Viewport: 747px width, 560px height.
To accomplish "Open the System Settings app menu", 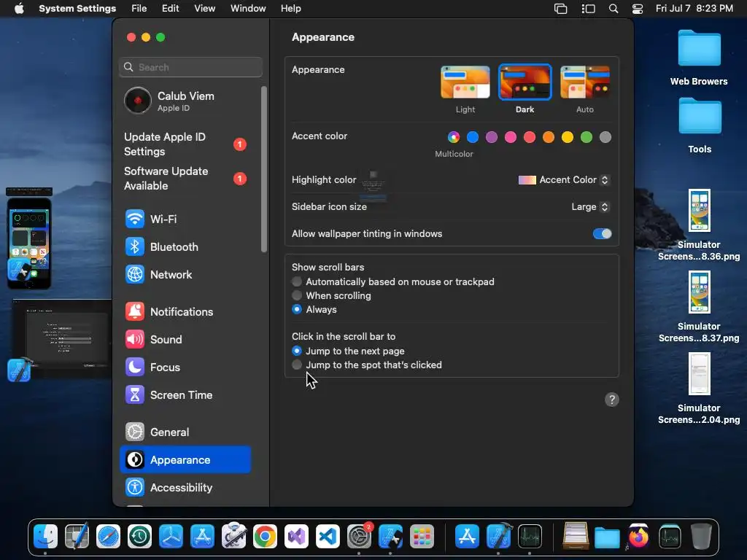I will pos(77,9).
